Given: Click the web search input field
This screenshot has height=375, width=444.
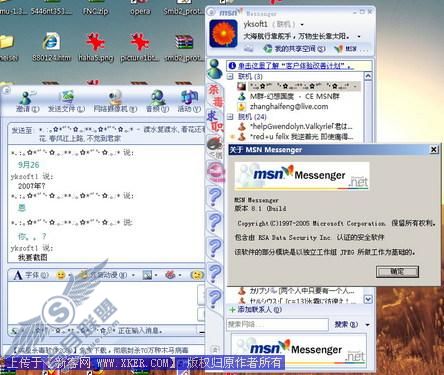Looking at the screenshot, I should click(277, 324).
